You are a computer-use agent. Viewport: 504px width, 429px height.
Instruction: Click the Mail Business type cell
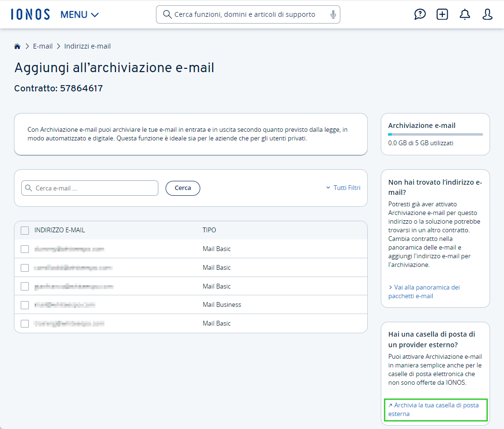222,305
